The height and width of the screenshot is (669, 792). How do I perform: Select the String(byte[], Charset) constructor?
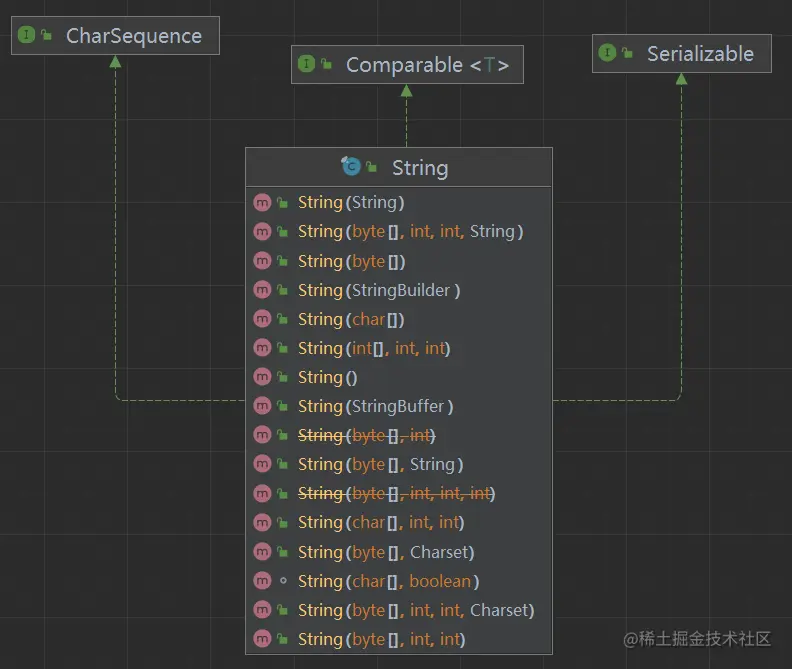click(x=385, y=552)
